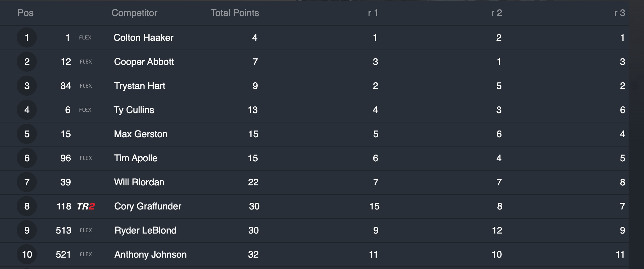The image size is (644, 269).
Task: Click the FLEX badge next to Cooper Abbott
Action: (x=86, y=62)
